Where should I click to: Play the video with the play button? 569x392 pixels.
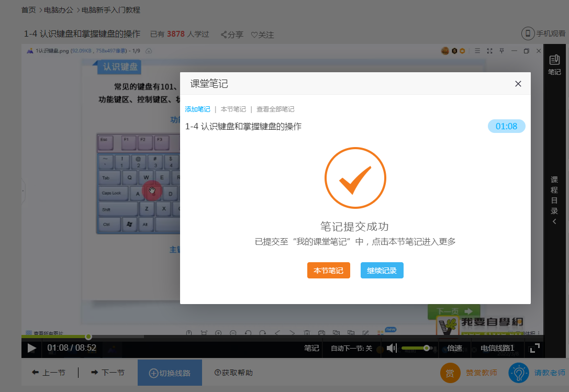pos(32,348)
